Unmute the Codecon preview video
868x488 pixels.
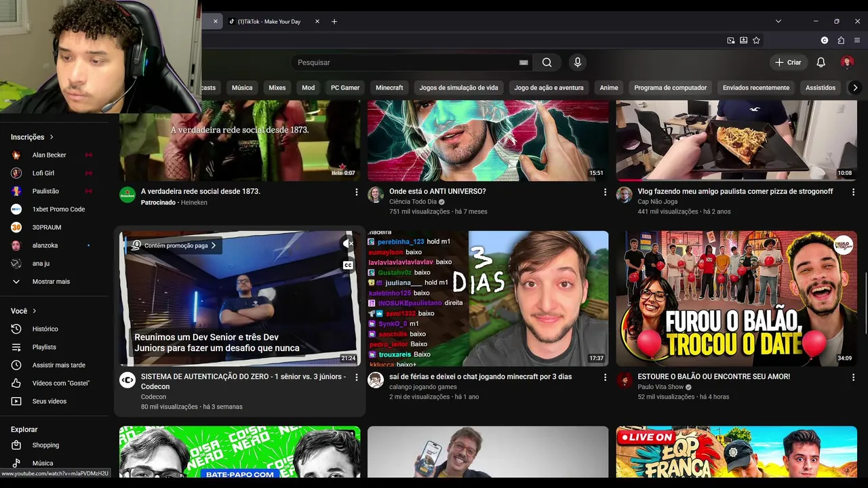click(348, 243)
